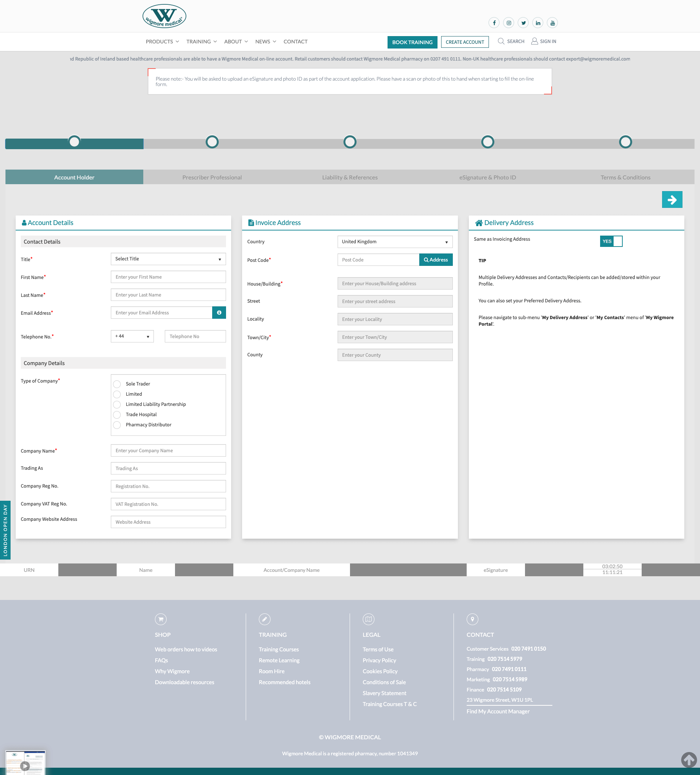
Task: Click the Twitter bird icon
Action: (523, 23)
